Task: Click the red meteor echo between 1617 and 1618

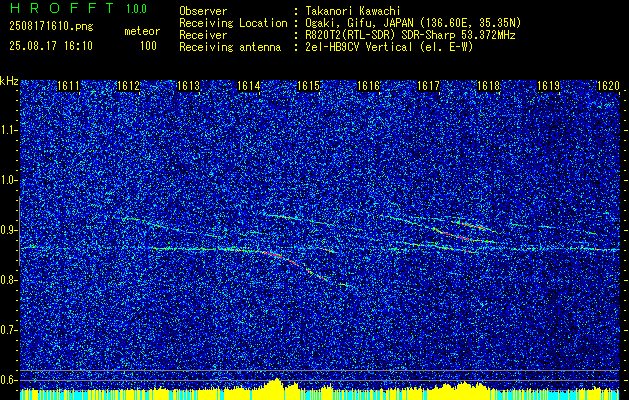Action: (459, 236)
